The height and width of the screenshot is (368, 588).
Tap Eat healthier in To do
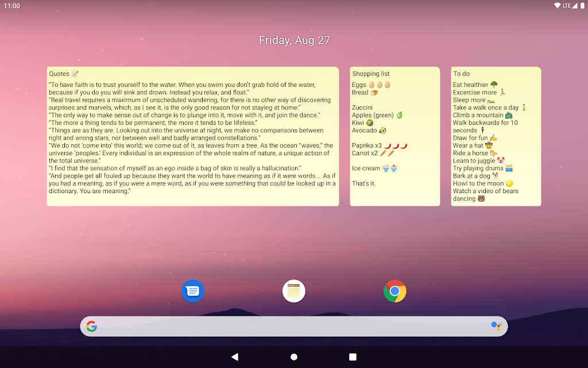475,85
